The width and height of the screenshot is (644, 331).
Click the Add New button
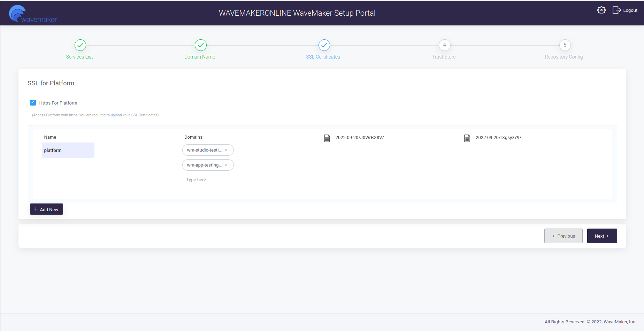(x=46, y=209)
